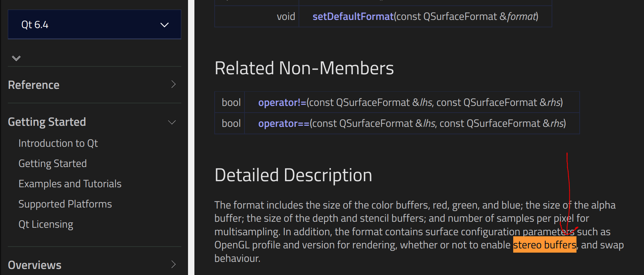This screenshot has height=275, width=644.
Task: Collapse the Getting Started section chevron
Action: coord(172,122)
